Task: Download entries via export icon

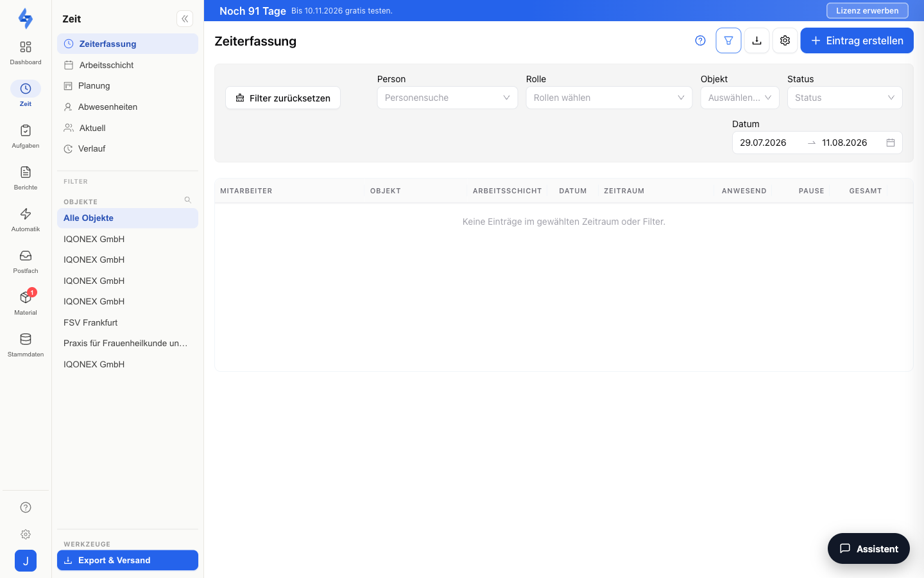Action: click(x=757, y=40)
